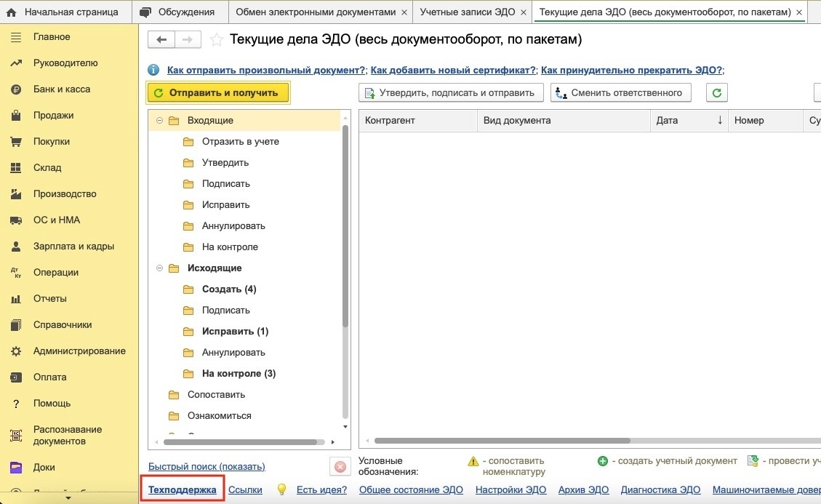
Task: Click Утвердить, подписать и отправить
Action: pyautogui.click(x=451, y=93)
